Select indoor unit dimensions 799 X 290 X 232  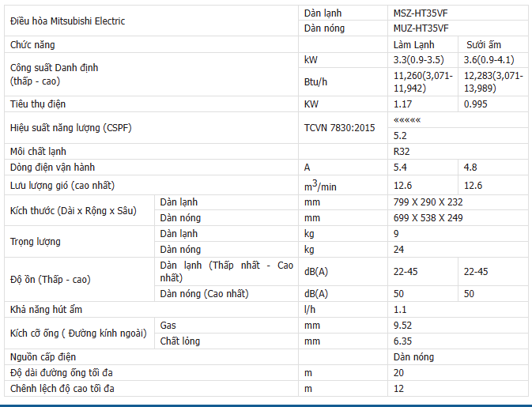pyautogui.click(x=428, y=202)
